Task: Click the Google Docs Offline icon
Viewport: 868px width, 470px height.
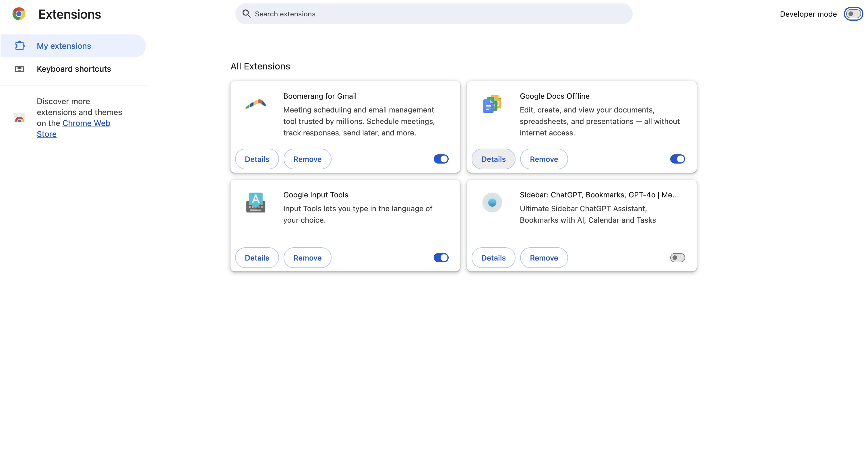Action: (492, 104)
